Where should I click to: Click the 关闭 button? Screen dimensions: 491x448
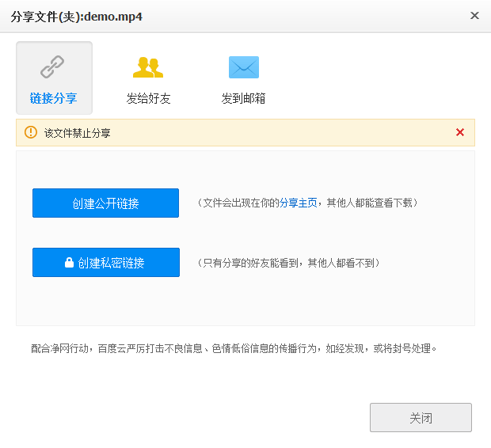coord(421,418)
